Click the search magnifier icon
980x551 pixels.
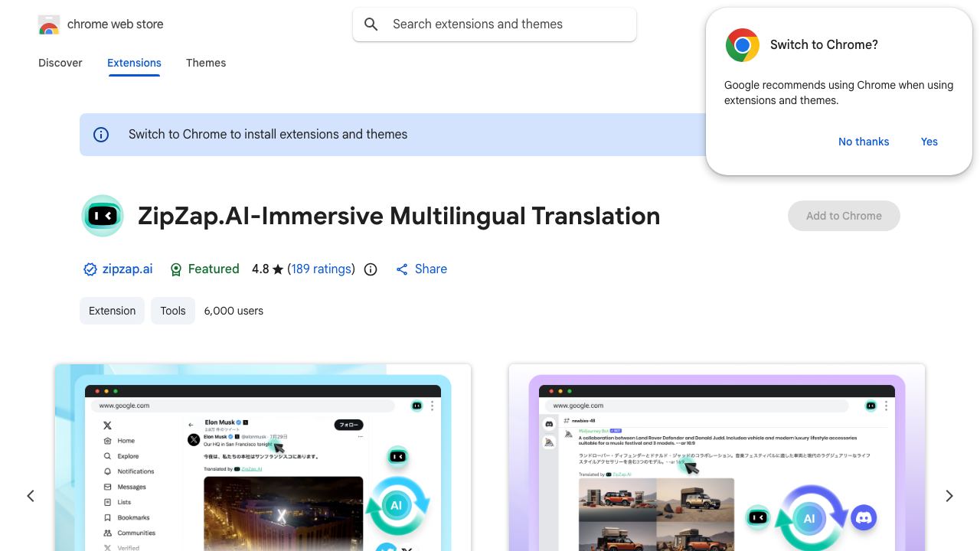pyautogui.click(x=371, y=24)
